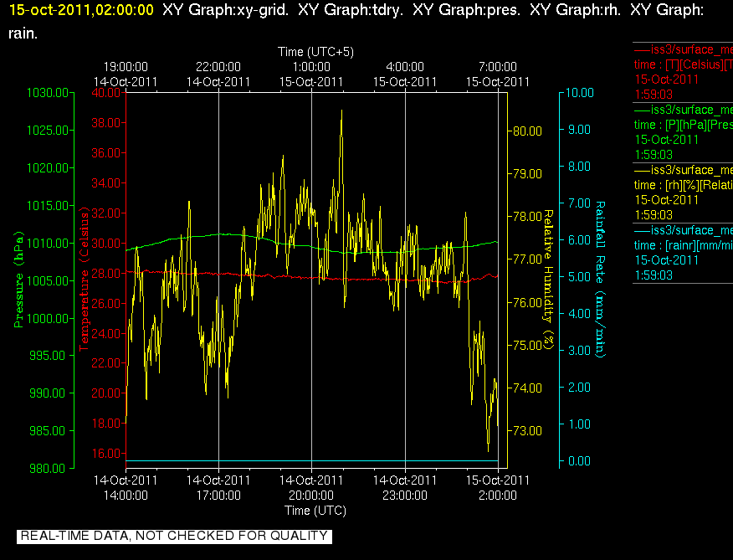The height and width of the screenshot is (560, 733).
Task: Click the '4:00:00 15-Oct-2011' top axis label
Action: (x=405, y=74)
